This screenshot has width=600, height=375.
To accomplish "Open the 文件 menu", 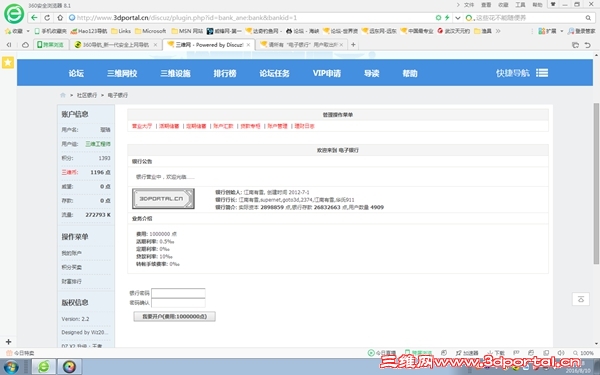I will (469, 5).
